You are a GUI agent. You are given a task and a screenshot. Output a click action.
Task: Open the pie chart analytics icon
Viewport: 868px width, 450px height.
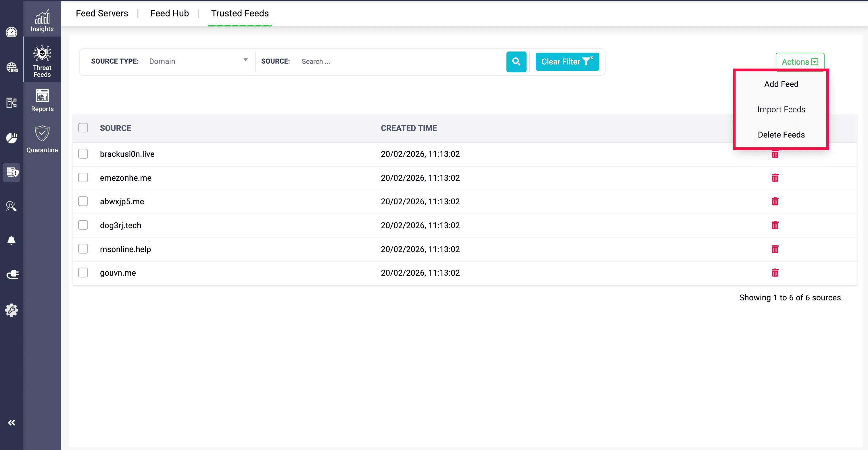point(11,138)
